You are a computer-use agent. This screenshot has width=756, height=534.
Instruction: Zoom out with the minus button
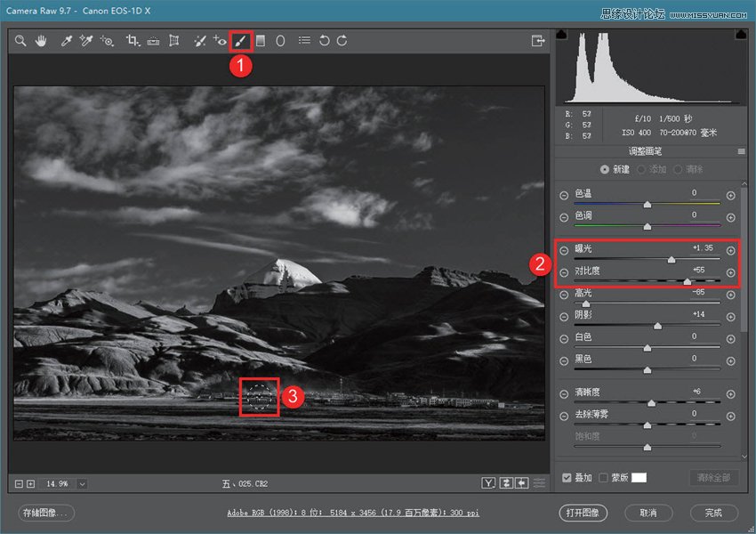coord(19,483)
